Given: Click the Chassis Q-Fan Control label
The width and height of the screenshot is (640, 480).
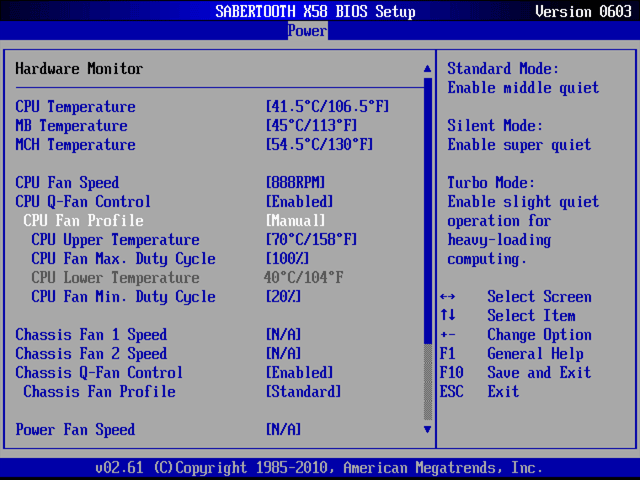Looking at the screenshot, I should coord(99,373).
